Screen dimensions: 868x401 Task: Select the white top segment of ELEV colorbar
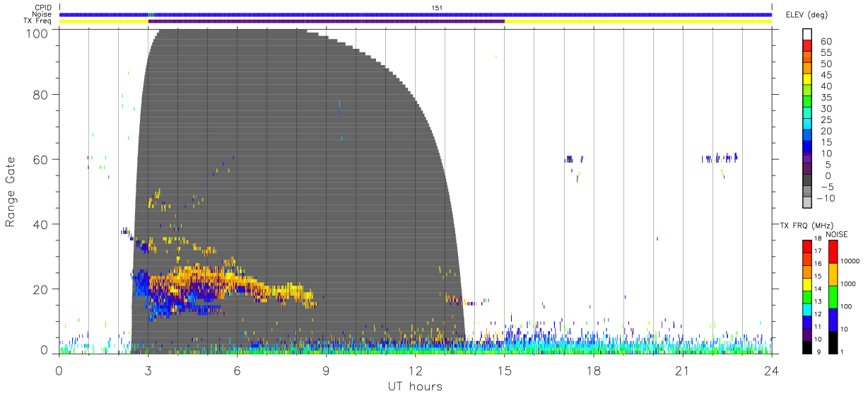coord(807,35)
